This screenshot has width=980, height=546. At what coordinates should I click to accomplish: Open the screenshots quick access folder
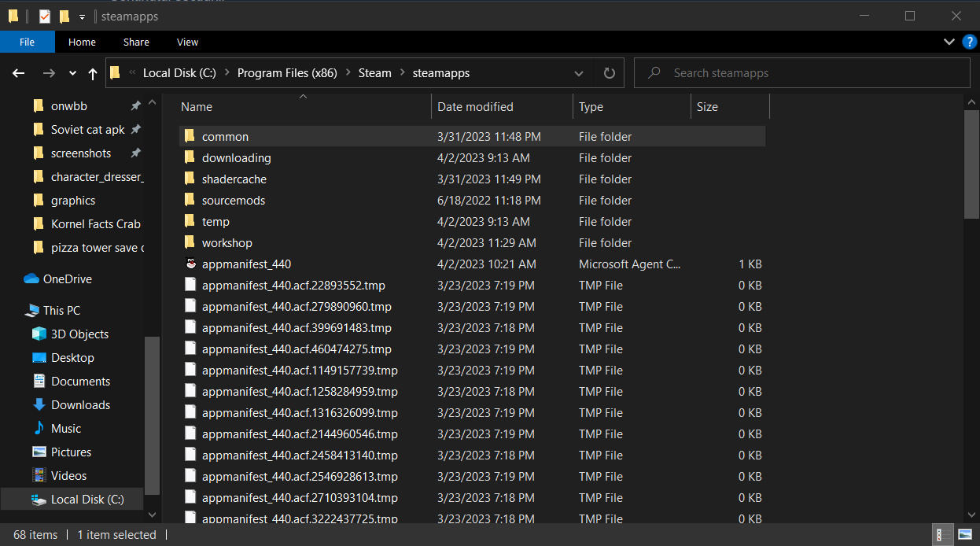coord(81,153)
